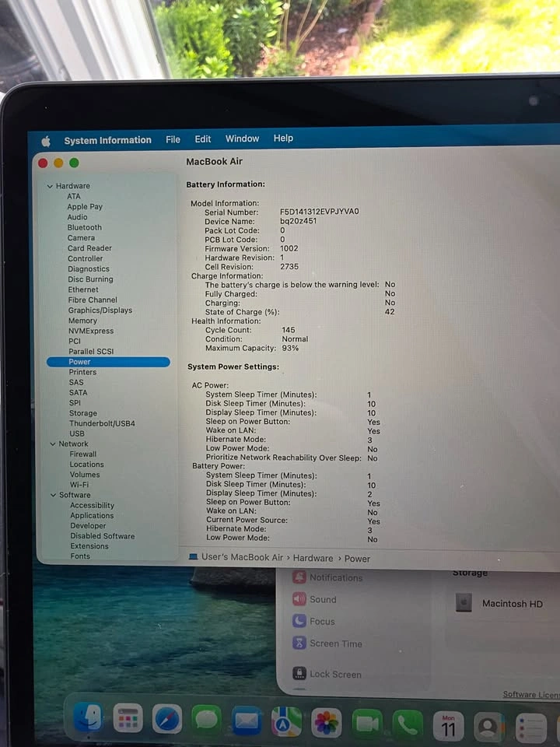This screenshot has width=560, height=747.
Task: Select SPI in the sidebar
Action: [x=75, y=402]
